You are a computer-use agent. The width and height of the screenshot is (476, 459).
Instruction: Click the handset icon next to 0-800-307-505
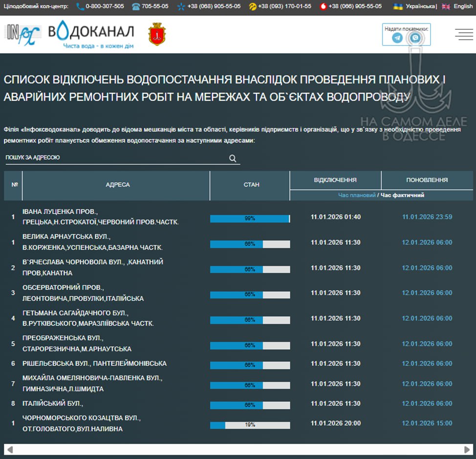[x=79, y=7]
